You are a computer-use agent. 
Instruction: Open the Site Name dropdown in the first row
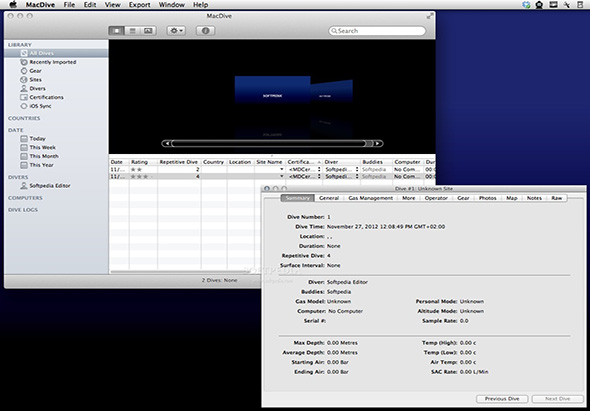click(281, 170)
